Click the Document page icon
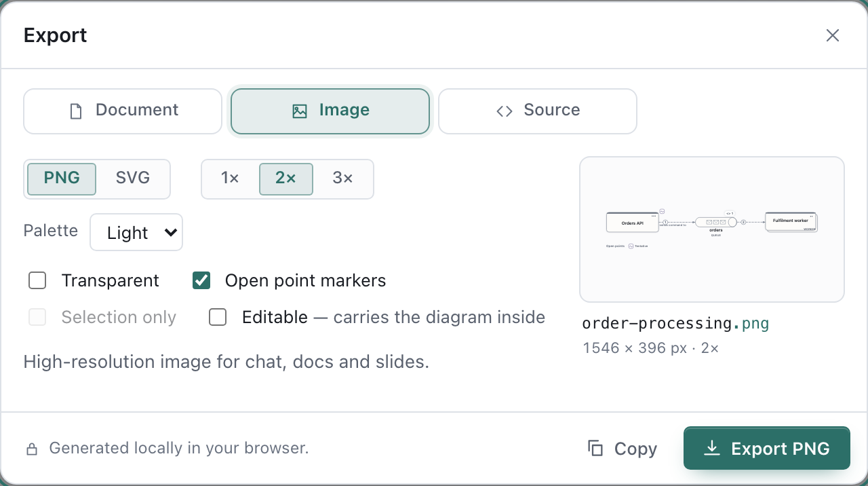The height and width of the screenshot is (486, 868). click(x=76, y=111)
